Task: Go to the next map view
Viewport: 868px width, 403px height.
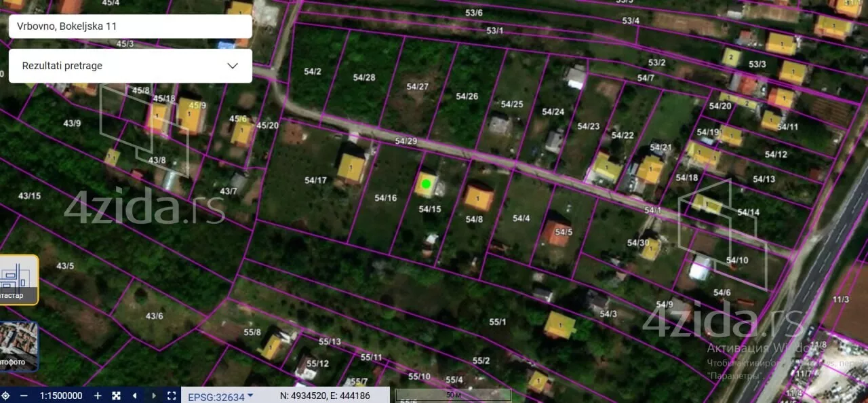Action: pos(153,396)
